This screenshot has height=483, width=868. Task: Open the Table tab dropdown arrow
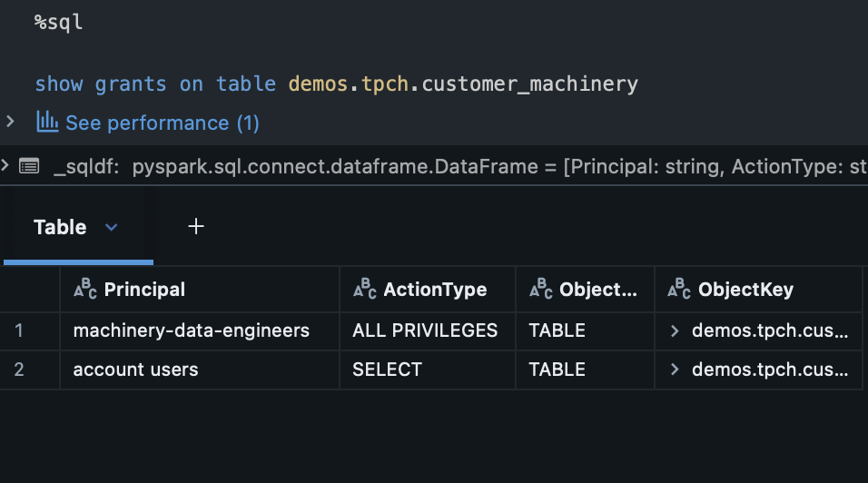112,227
